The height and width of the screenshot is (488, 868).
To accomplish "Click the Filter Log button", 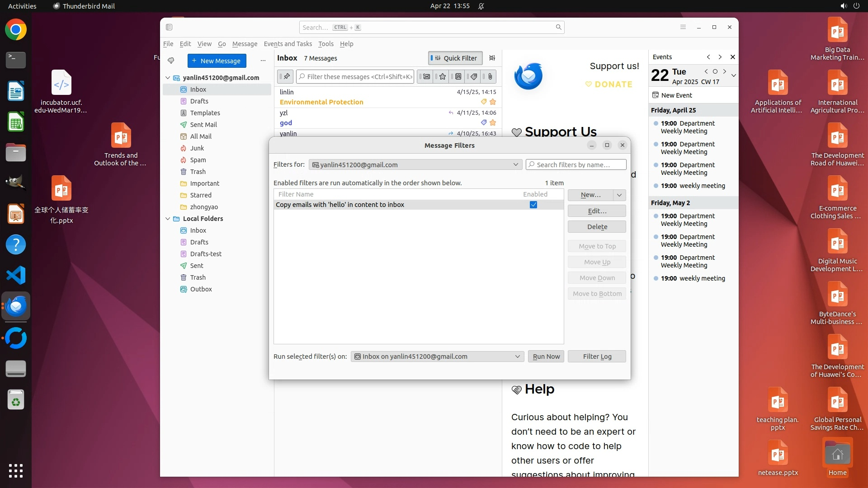I will pos(597,357).
